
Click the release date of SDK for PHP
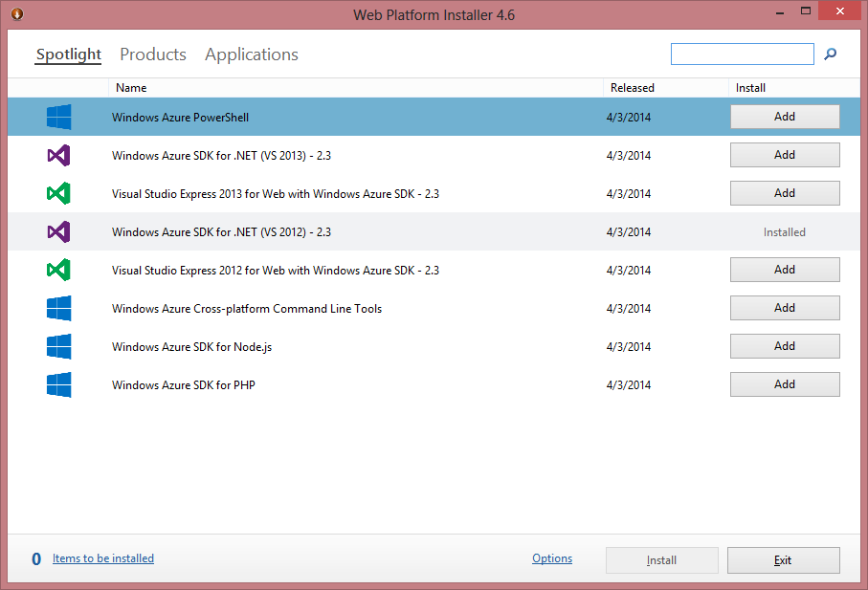[629, 384]
